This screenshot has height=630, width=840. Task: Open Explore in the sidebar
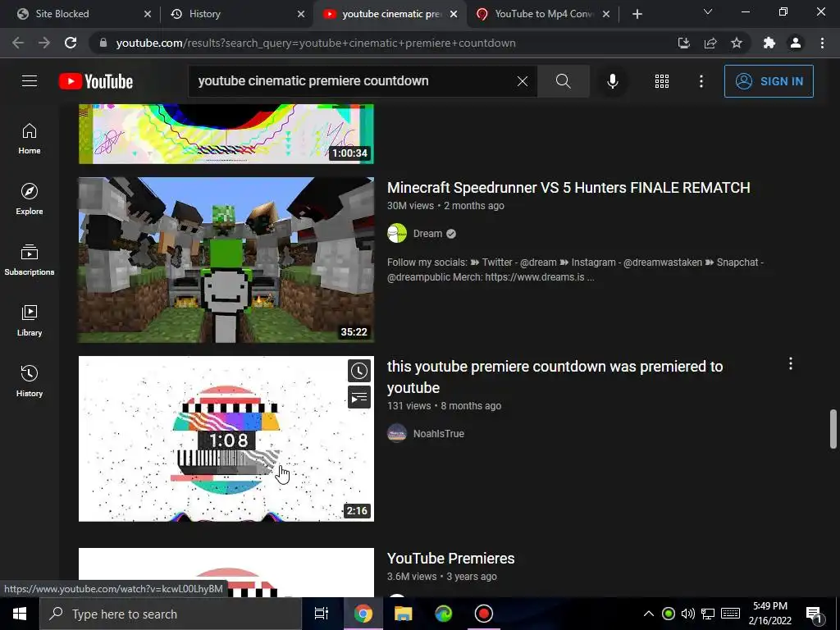30,199
